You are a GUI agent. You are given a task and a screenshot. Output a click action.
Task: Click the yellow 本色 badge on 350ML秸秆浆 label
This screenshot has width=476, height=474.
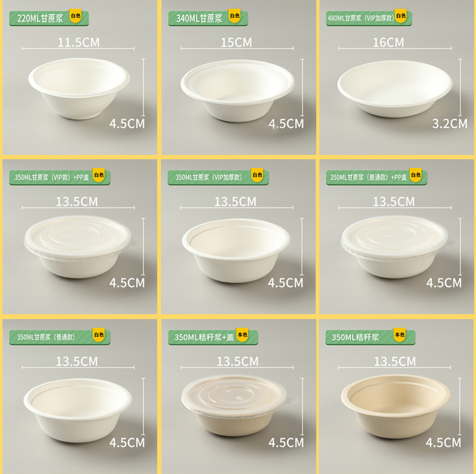click(x=399, y=335)
